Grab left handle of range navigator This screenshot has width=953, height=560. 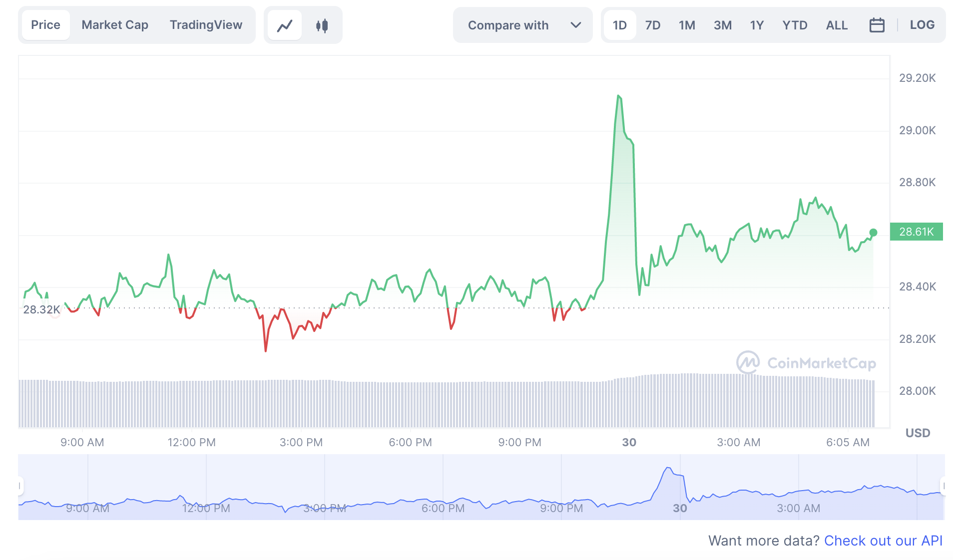click(x=20, y=486)
